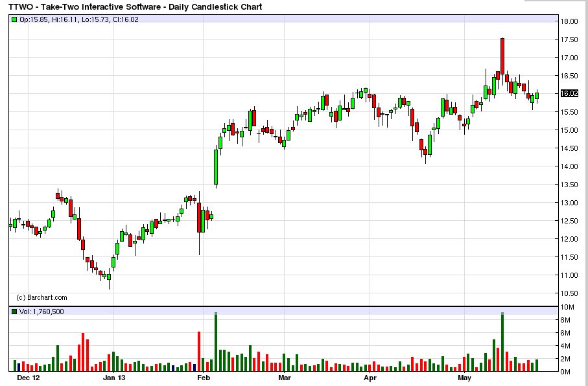Click the 8M volume axis label
The width and height of the screenshot is (588, 386).
pyautogui.click(x=566, y=320)
